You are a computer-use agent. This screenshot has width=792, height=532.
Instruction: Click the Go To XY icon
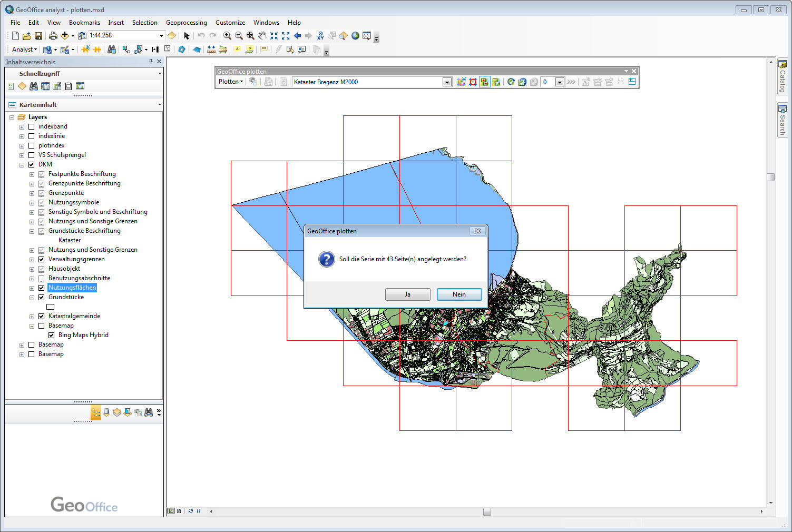pyautogui.click(x=320, y=36)
